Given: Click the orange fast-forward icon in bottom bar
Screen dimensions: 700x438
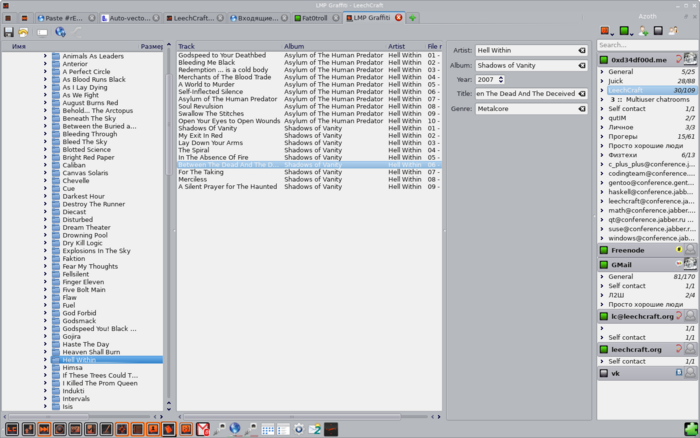Looking at the screenshot, I should point(44,430).
